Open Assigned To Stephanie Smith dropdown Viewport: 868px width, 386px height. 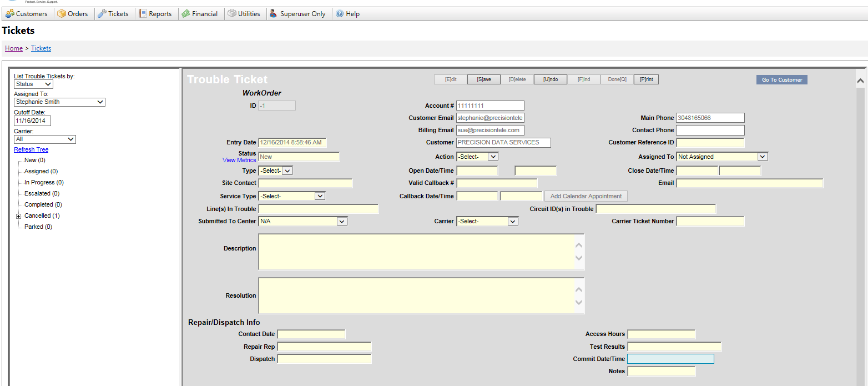coord(59,102)
